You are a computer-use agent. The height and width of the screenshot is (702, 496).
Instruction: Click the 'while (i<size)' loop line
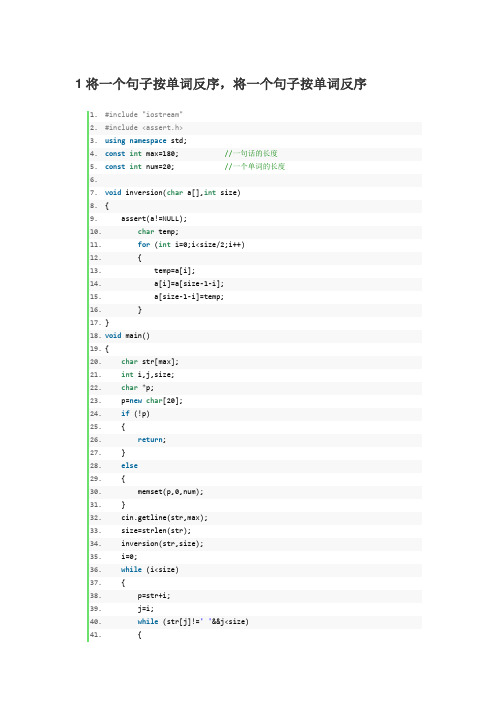coord(150,569)
